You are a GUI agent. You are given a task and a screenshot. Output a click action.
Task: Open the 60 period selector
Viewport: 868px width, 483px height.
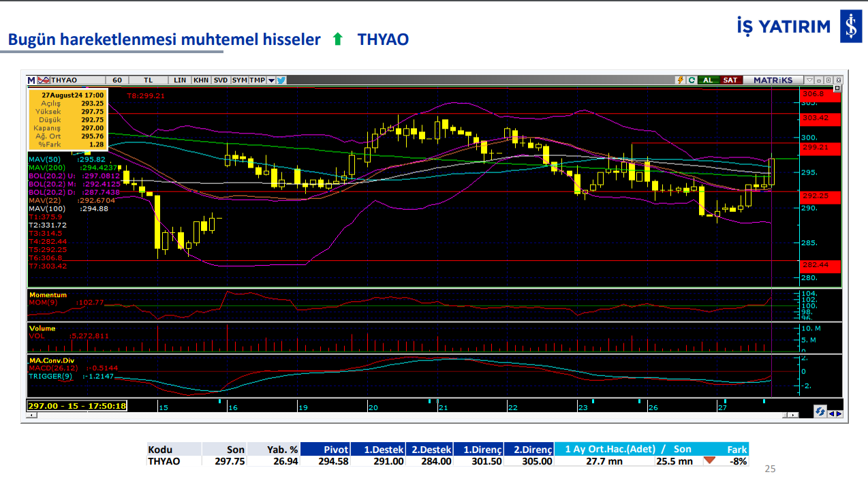(117, 80)
